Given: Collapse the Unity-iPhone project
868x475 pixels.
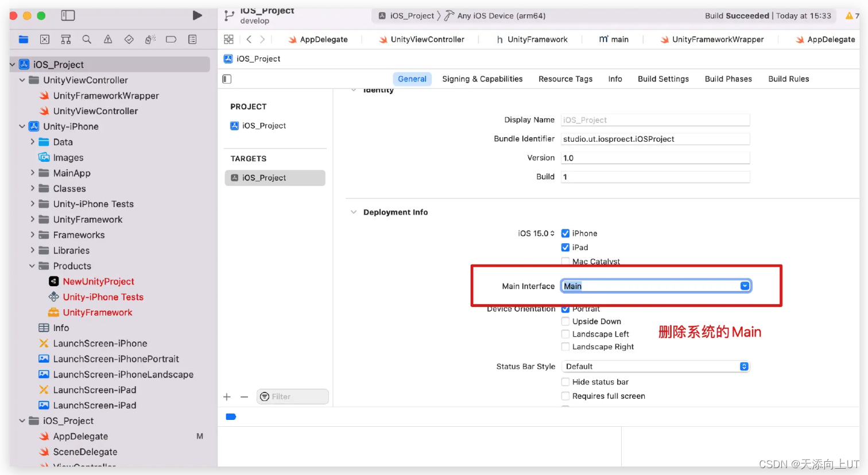Looking at the screenshot, I should 22,126.
